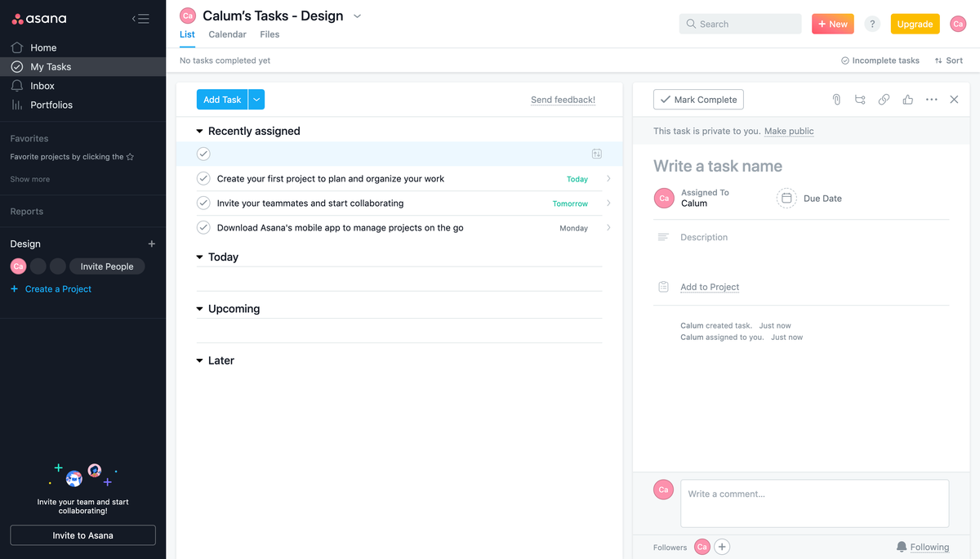Click the attachment paperclip icon
The image size is (980, 559).
click(x=836, y=100)
